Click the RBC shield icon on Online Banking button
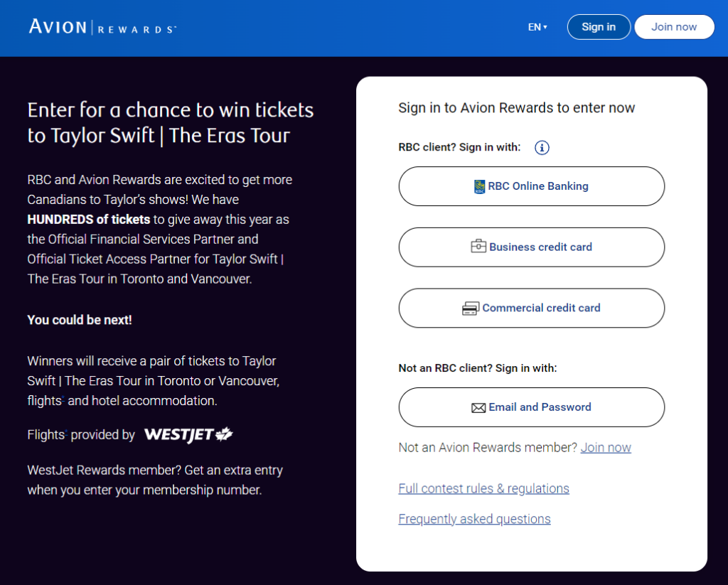 480,186
